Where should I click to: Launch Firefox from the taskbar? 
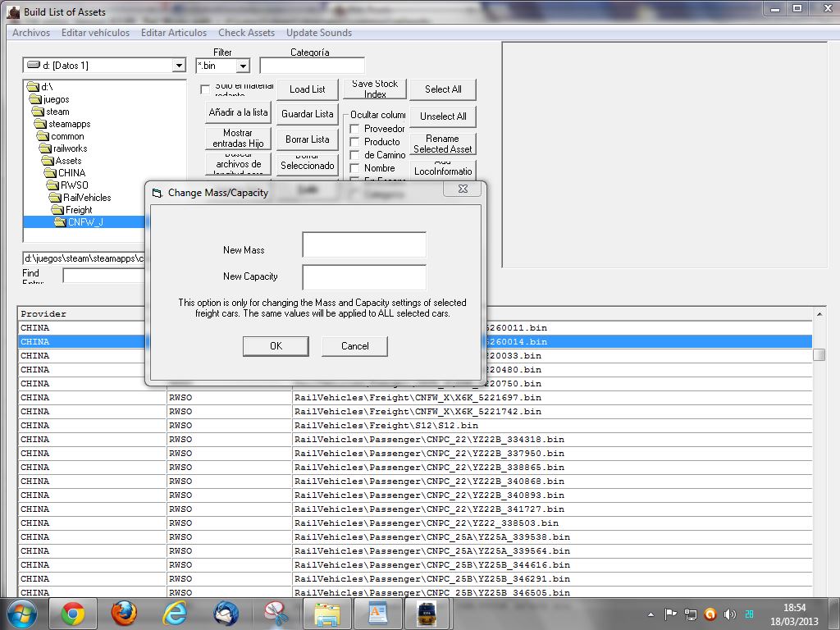point(124,614)
